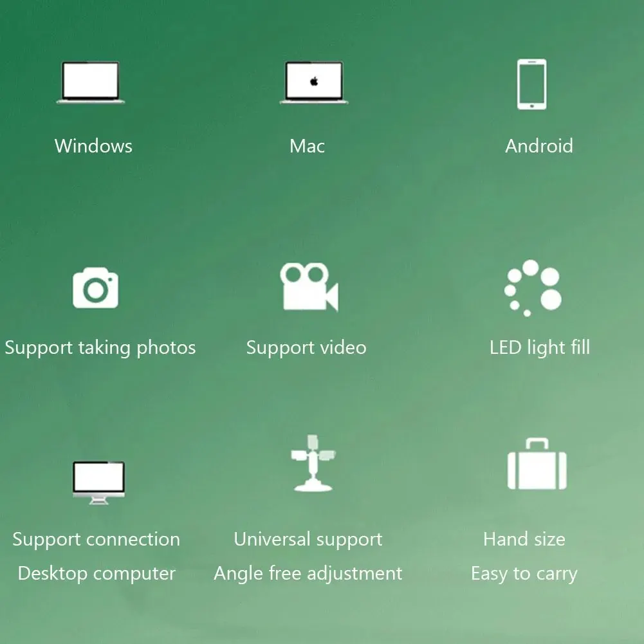The width and height of the screenshot is (644, 644).
Task: Click "Support connection" text
Action: [96, 540]
